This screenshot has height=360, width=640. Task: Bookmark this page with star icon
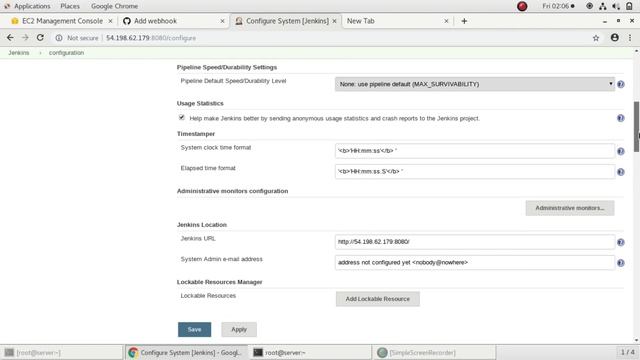pyautogui.click(x=596, y=38)
